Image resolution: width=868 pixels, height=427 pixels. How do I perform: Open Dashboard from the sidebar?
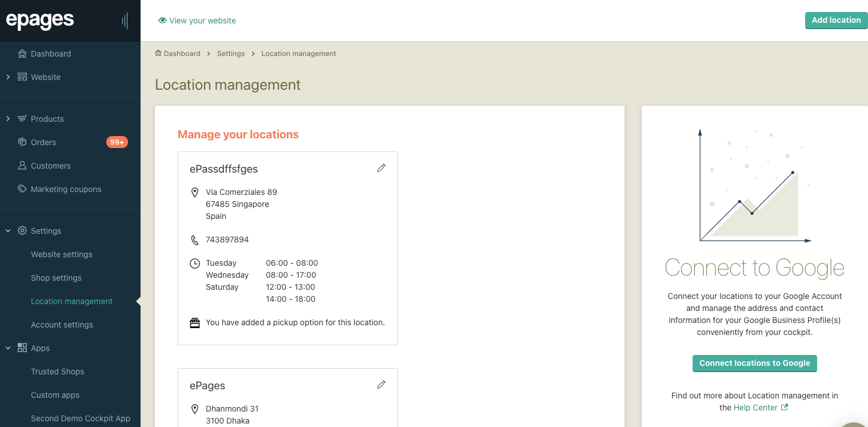[x=51, y=54]
